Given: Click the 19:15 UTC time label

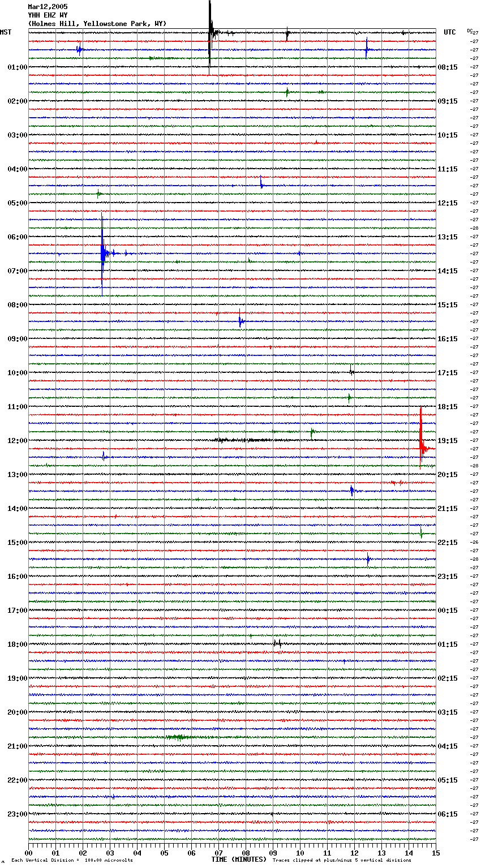Looking at the screenshot, I should (x=448, y=441).
